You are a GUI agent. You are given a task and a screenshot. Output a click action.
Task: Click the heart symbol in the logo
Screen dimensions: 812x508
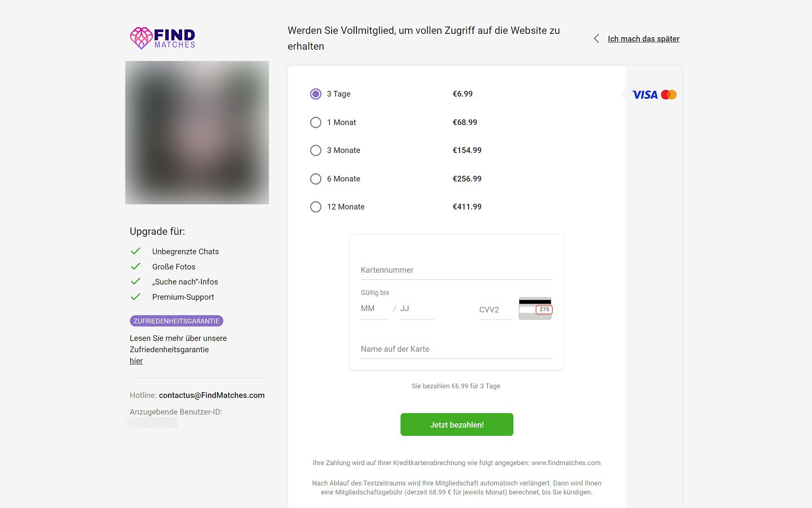coord(140,38)
